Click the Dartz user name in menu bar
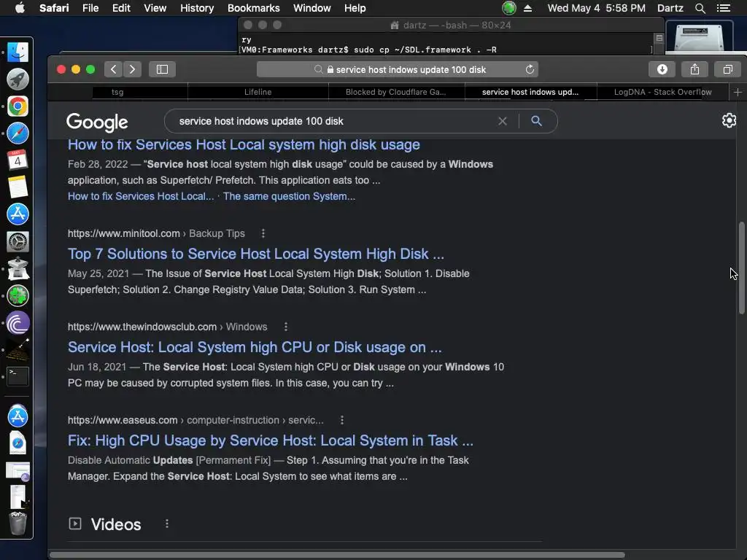The width and height of the screenshot is (747, 560). coord(670,8)
